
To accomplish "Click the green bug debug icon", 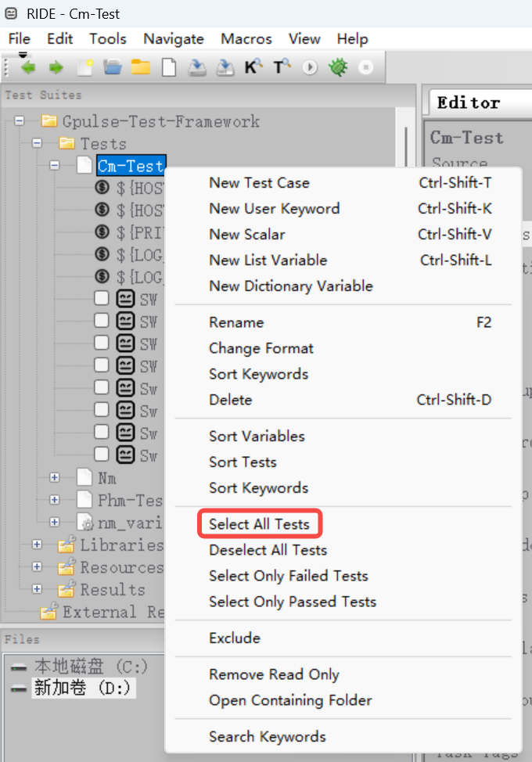I will point(338,68).
